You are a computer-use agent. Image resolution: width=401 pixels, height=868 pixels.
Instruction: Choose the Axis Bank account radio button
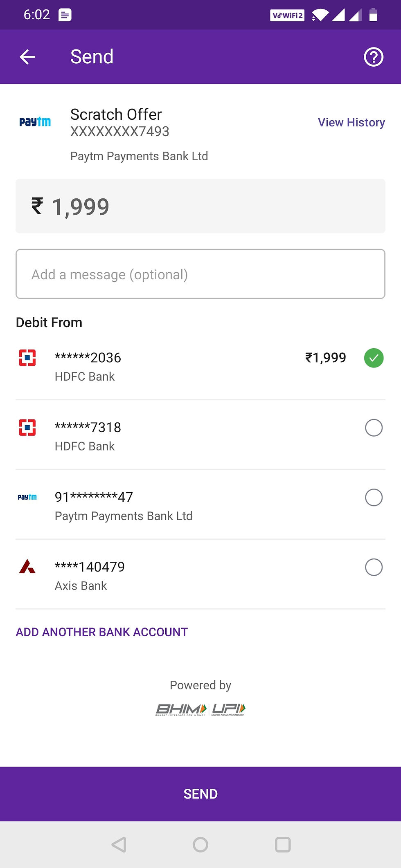click(x=374, y=567)
